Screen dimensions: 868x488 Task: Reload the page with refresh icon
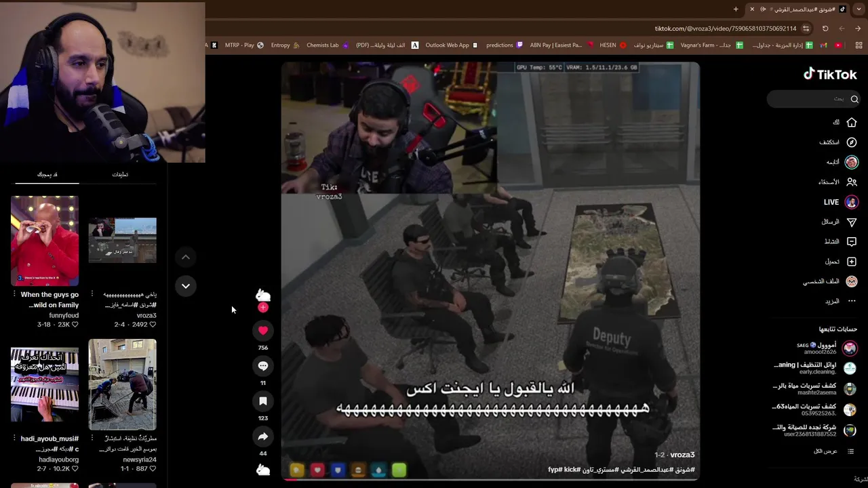[x=825, y=28]
